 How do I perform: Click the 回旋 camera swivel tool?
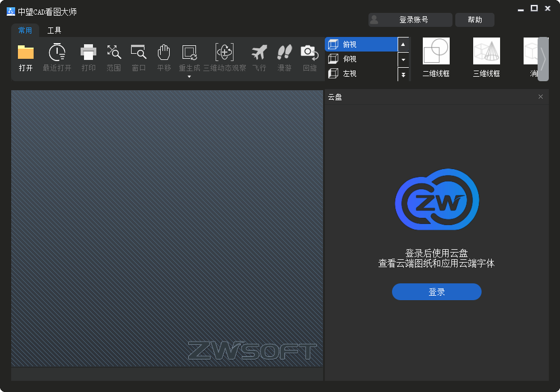click(310, 53)
